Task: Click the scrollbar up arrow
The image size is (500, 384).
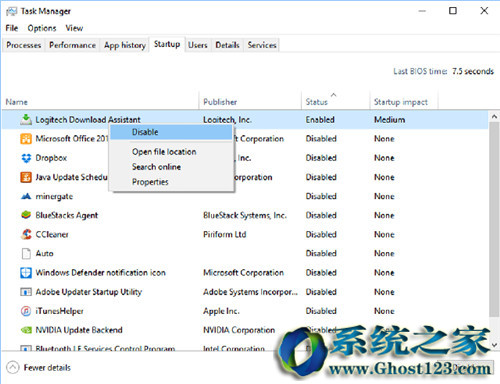Action: tap(494, 117)
